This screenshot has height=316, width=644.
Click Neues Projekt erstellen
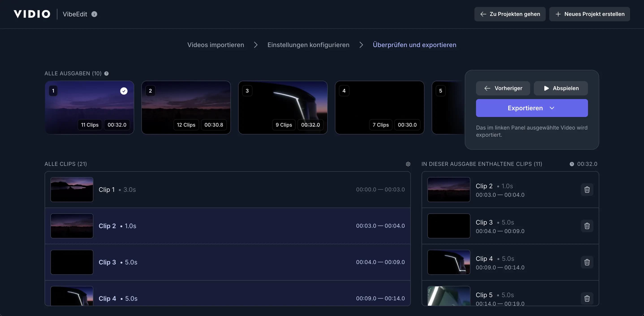[x=589, y=14]
